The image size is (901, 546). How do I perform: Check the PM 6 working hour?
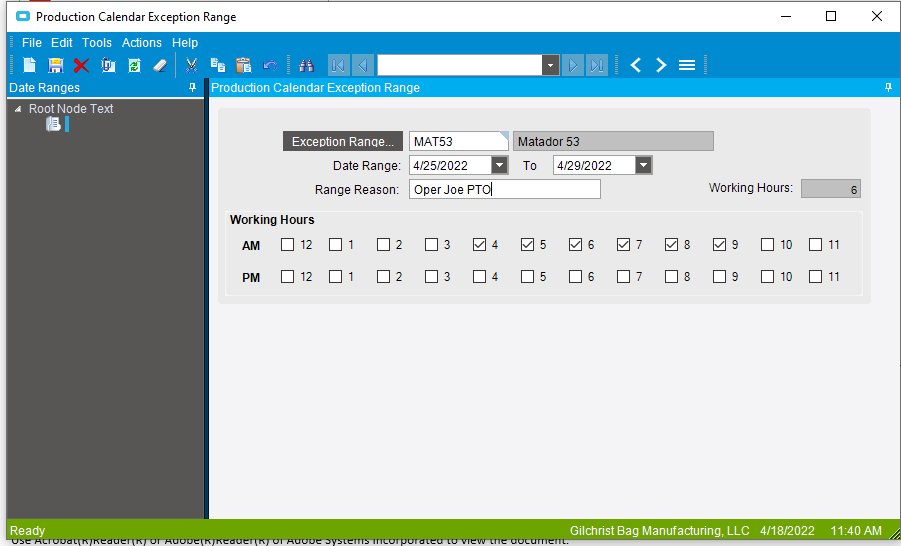pyautogui.click(x=575, y=277)
